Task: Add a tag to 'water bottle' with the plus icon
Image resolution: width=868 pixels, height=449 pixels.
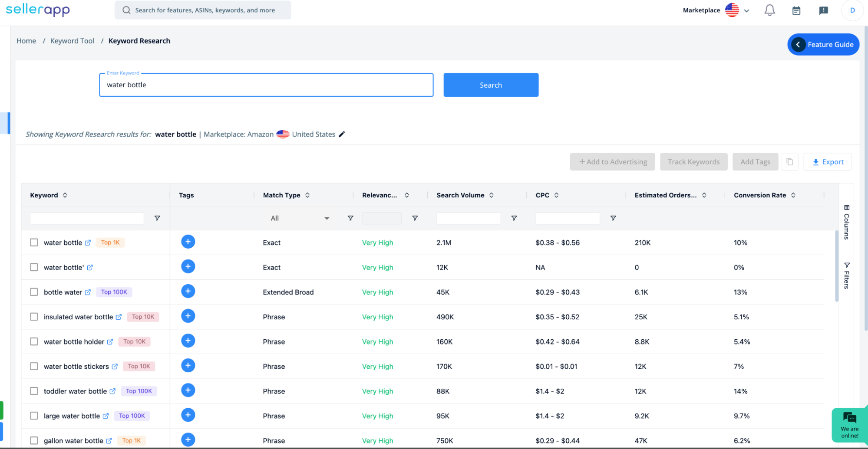Action: 188,242
